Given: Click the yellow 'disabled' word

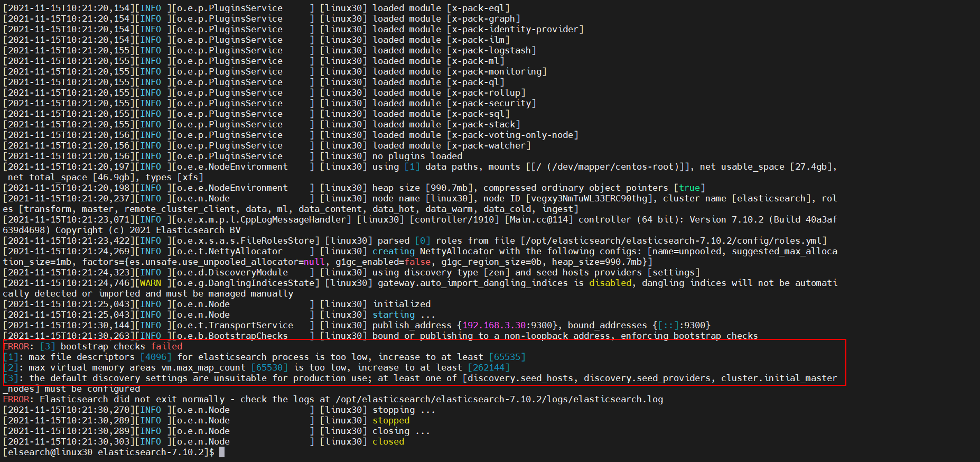Looking at the screenshot, I should pyautogui.click(x=610, y=283).
